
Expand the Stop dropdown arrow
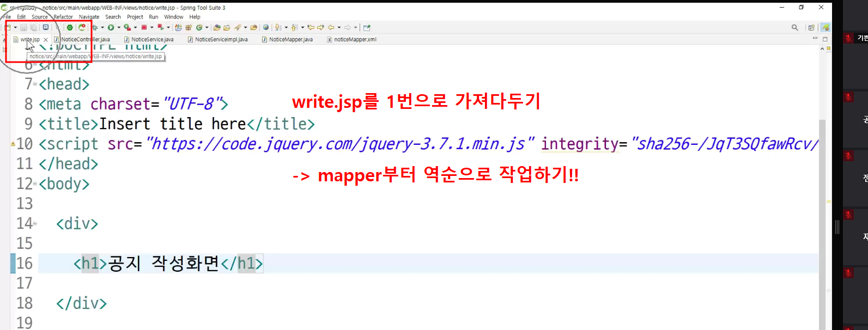click(x=151, y=27)
